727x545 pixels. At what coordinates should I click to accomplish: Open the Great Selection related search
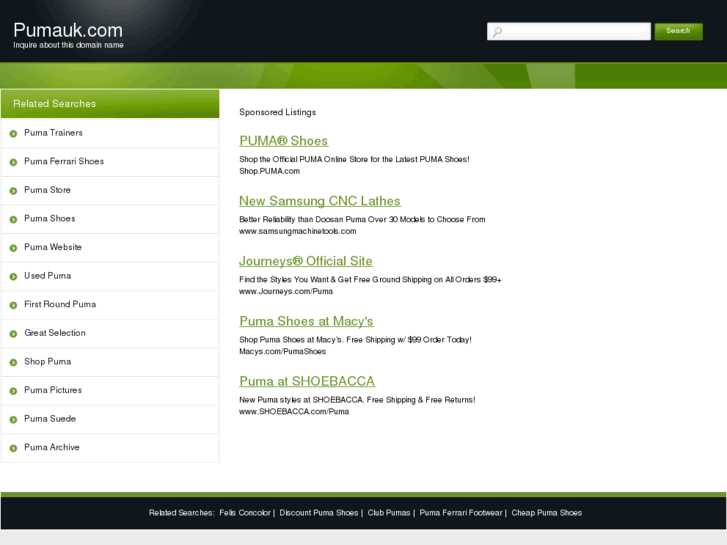(x=55, y=333)
